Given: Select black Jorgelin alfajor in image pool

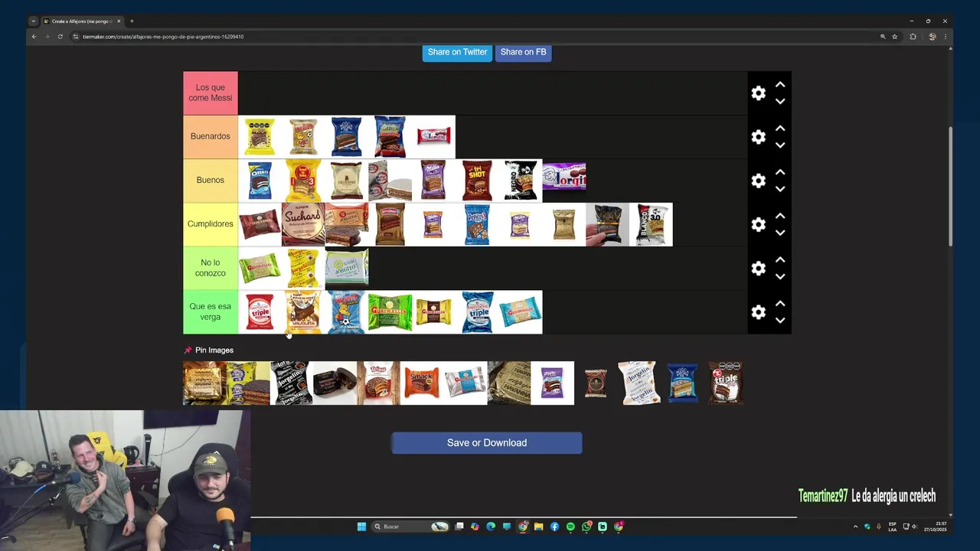Looking at the screenshot, I should coord(292,383).
